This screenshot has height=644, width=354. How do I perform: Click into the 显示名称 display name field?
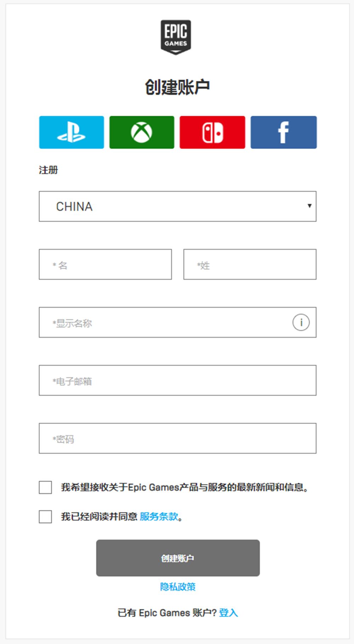[177, 323]
